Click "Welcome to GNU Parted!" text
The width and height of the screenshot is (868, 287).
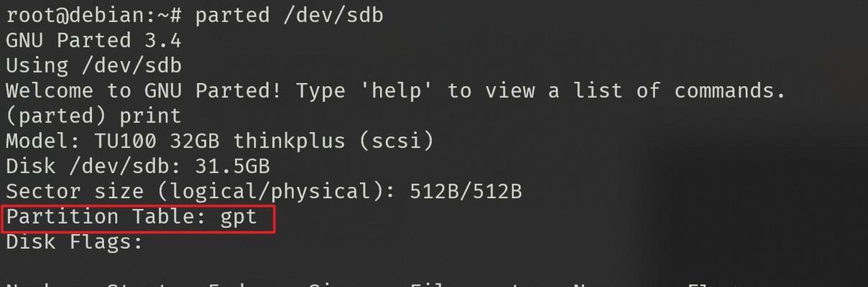pos(144,91)
